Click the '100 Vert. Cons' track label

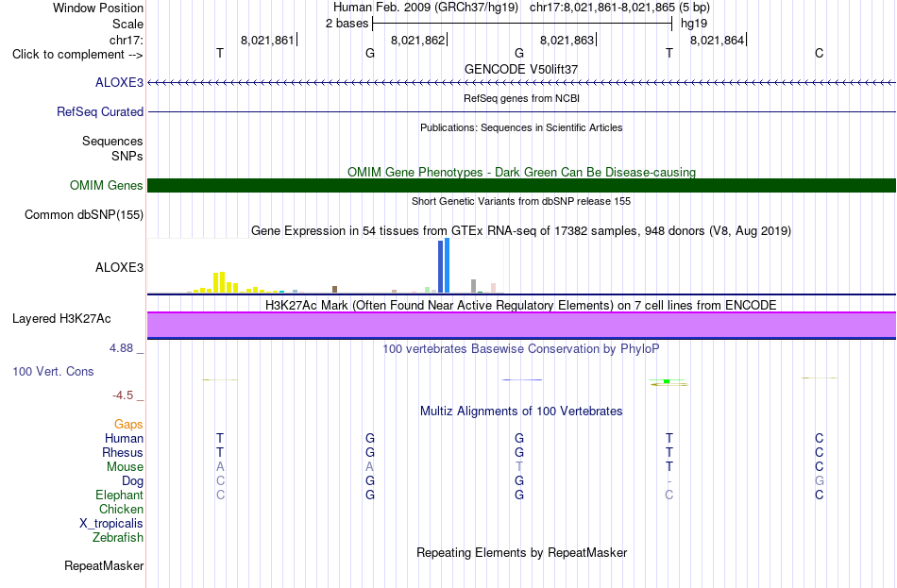click(53, 371)
